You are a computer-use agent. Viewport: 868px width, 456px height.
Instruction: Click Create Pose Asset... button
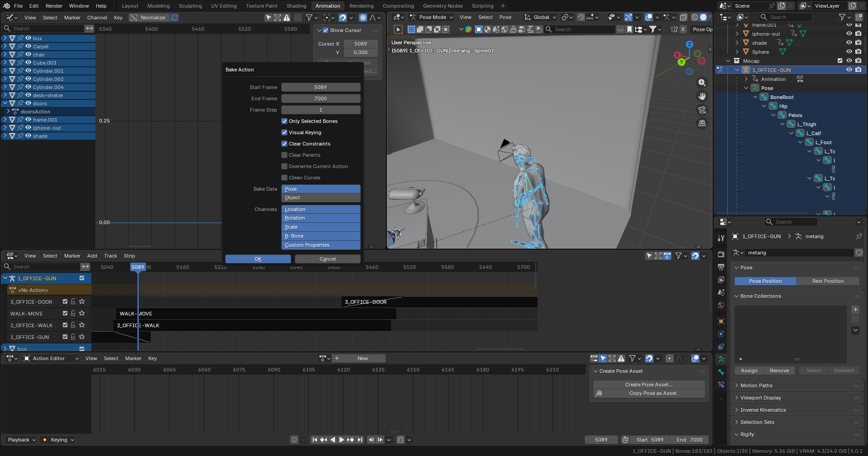pyautogui.click(x=649, y=385)
